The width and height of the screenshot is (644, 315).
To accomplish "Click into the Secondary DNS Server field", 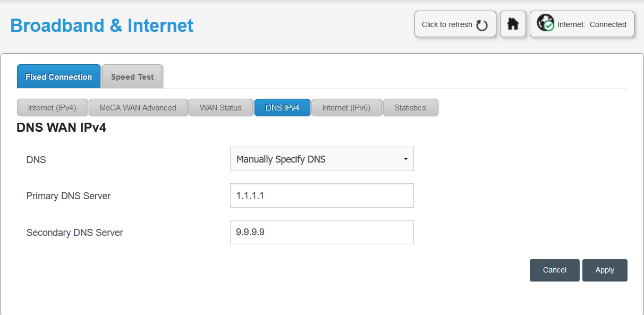I will (x=322, y=232).
